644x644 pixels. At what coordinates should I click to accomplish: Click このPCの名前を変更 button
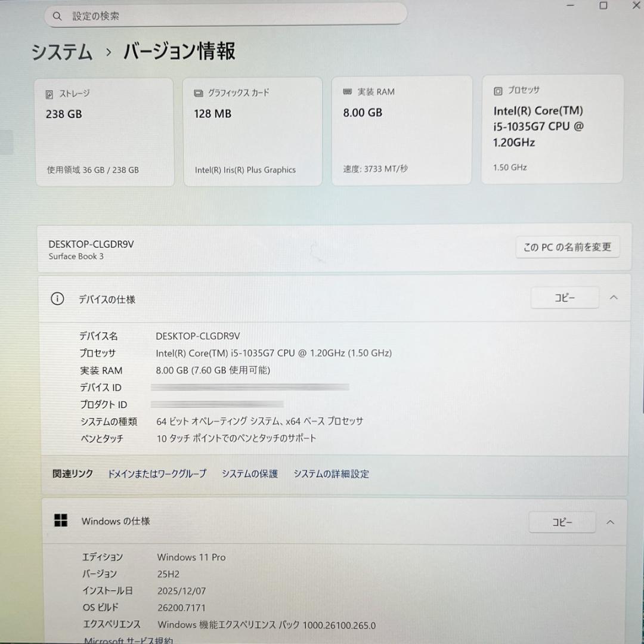567,247
